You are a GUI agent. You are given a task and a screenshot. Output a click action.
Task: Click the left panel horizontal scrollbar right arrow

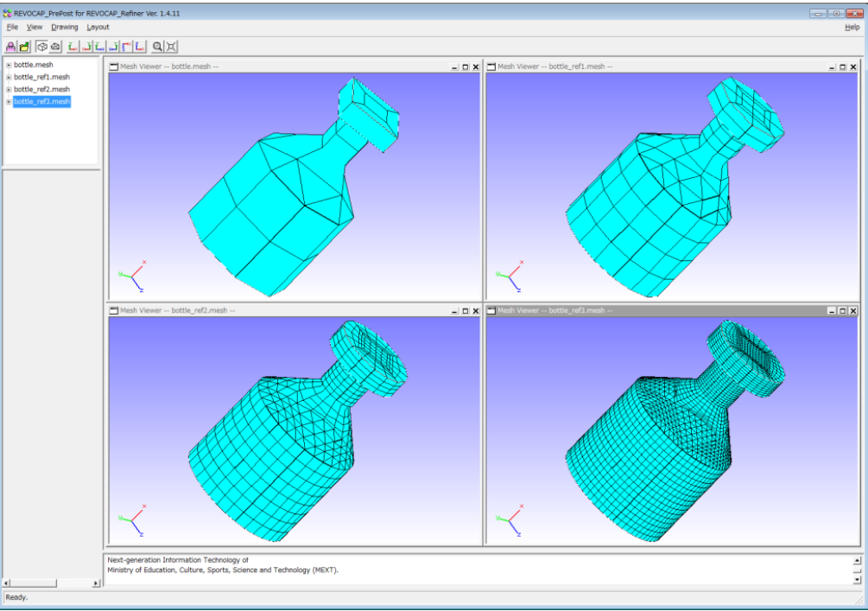[x=96, y=583]
